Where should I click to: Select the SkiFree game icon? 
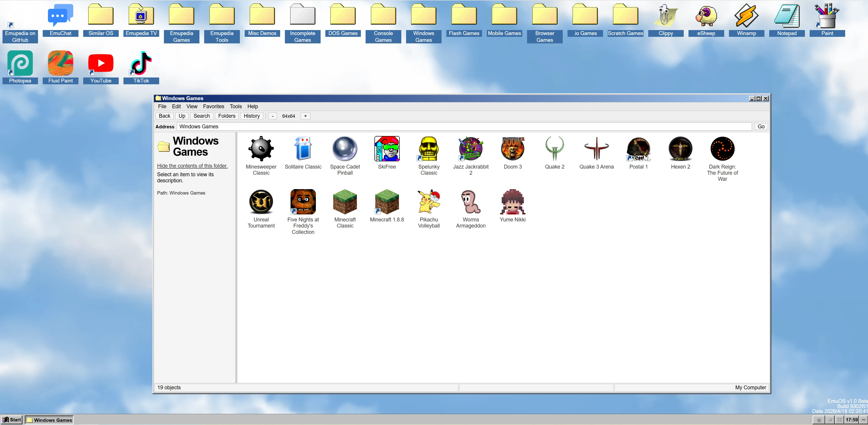[387, 148]
